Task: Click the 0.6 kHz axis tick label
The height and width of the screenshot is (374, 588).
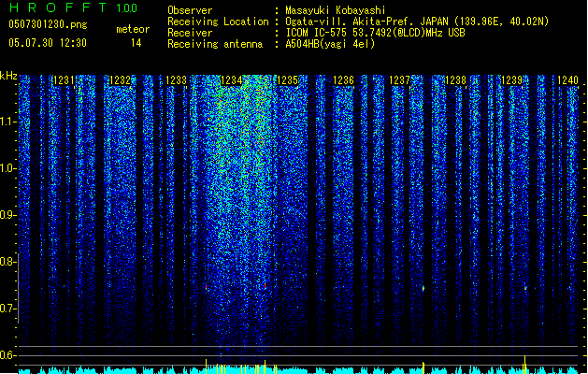Action: click(7, 355)
